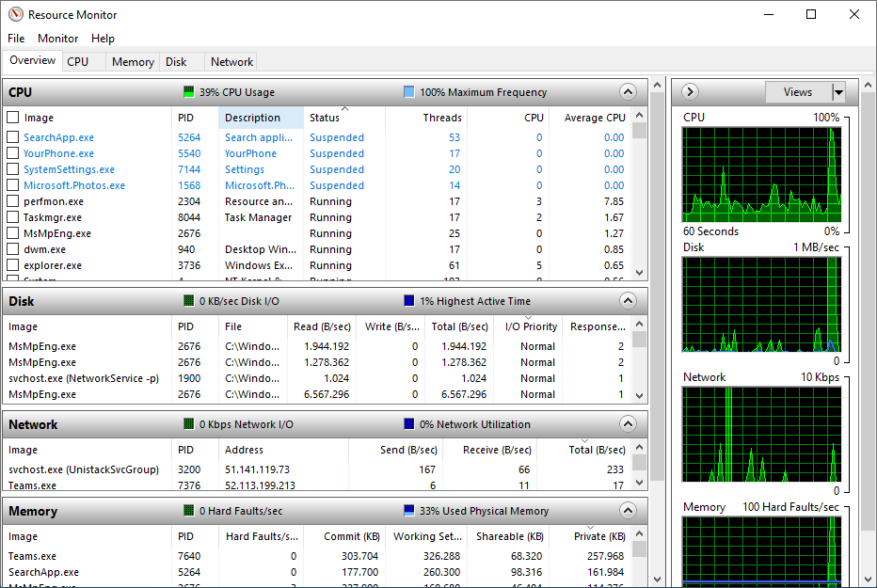Click the Resource Monitor title bar icon

point(16,14)
